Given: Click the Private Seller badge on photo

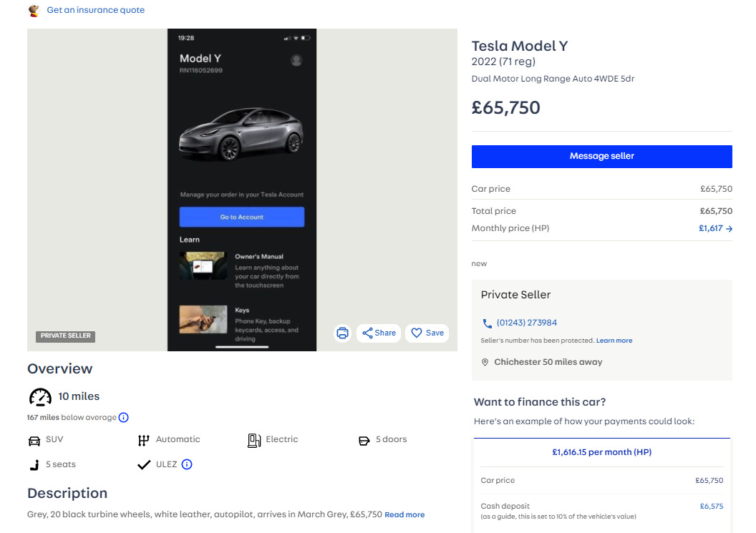Looking at the screenshot, I should 66,336.
